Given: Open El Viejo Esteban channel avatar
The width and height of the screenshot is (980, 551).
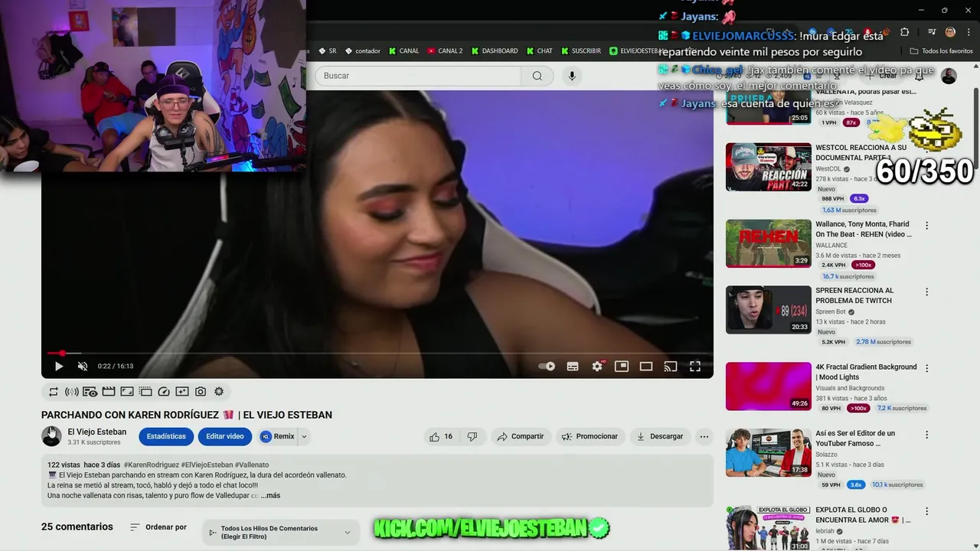Looking at the screenshot, I should pos(51,436).
